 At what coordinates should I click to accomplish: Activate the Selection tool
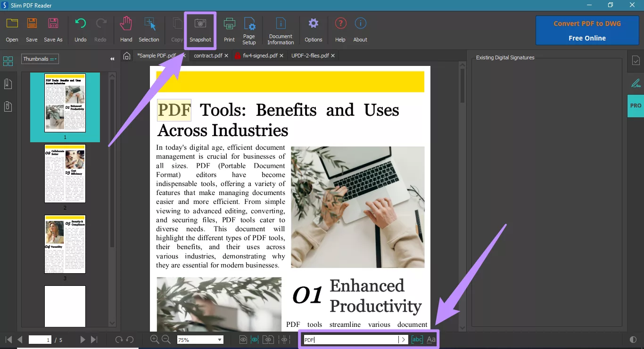click(149, 29)
